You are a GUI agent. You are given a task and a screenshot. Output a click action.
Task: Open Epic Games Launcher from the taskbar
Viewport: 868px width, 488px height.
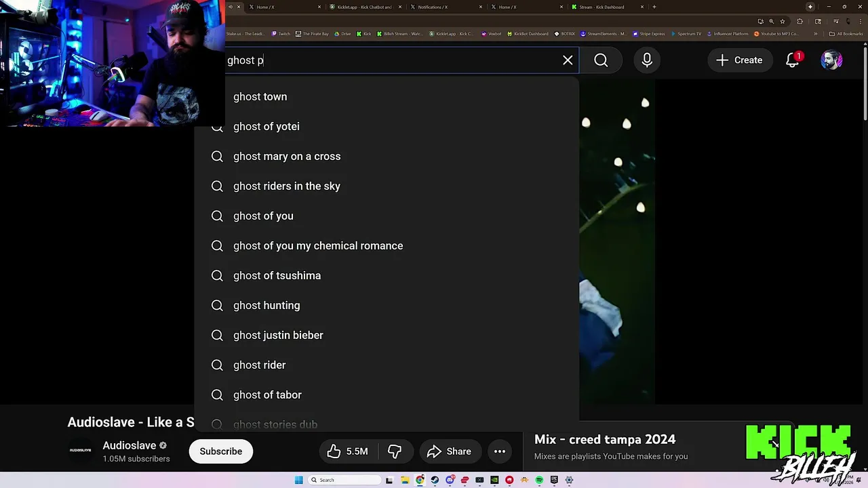coord(554,480)
